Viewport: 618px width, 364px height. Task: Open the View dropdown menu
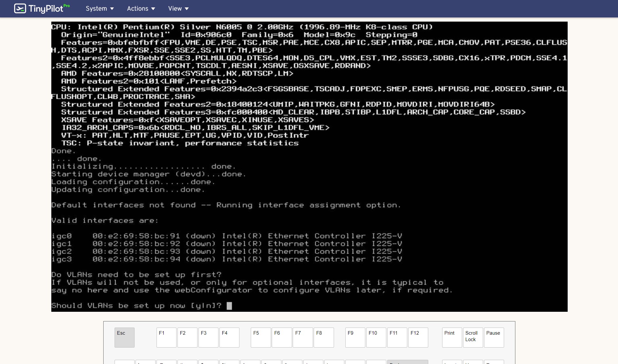point(178,9)
